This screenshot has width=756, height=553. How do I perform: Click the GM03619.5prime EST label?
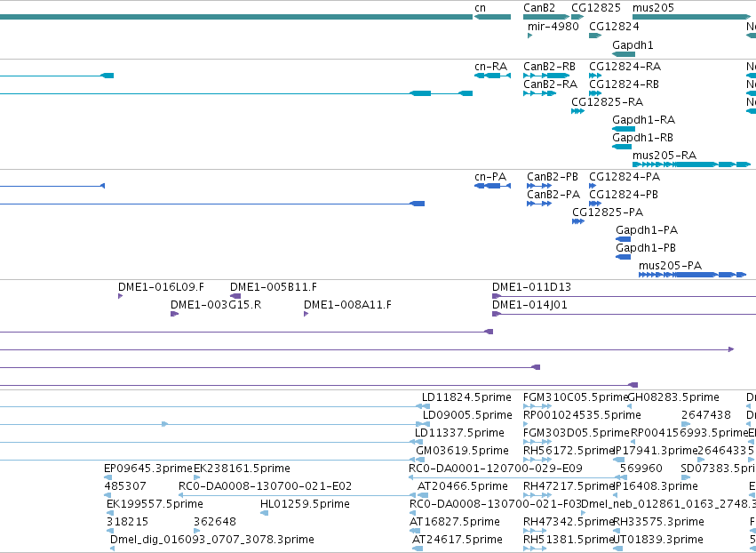click(x=462, y=451)
